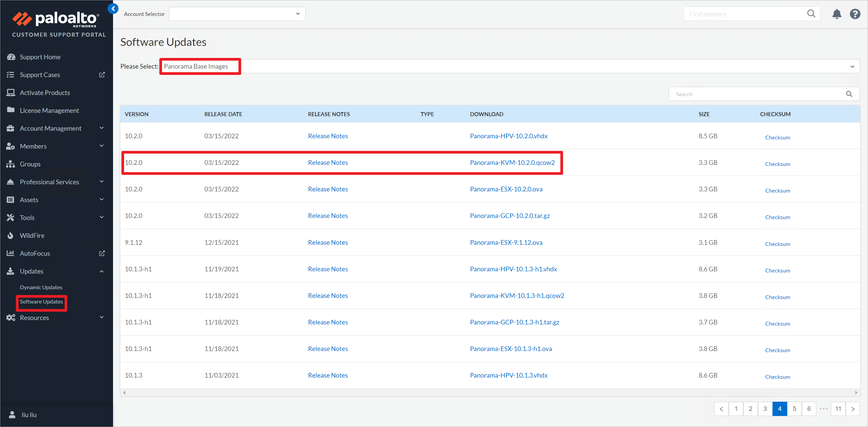View Checksum for Panorama-GCP-10.2.0.tar.gz

[x=777, y=217]
